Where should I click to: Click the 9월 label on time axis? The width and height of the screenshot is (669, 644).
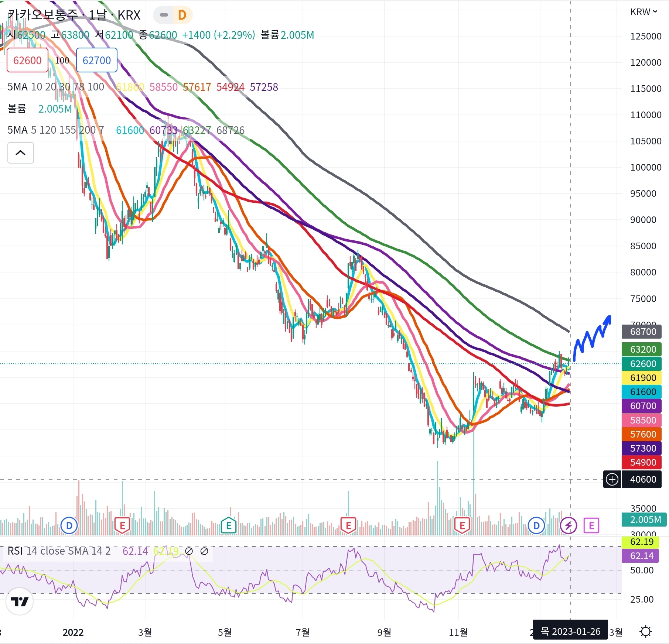click(384, 632)
